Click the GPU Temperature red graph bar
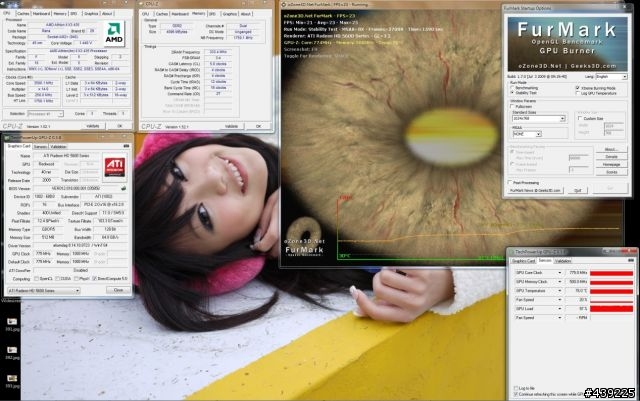640x401 pixels. point(611,291)
